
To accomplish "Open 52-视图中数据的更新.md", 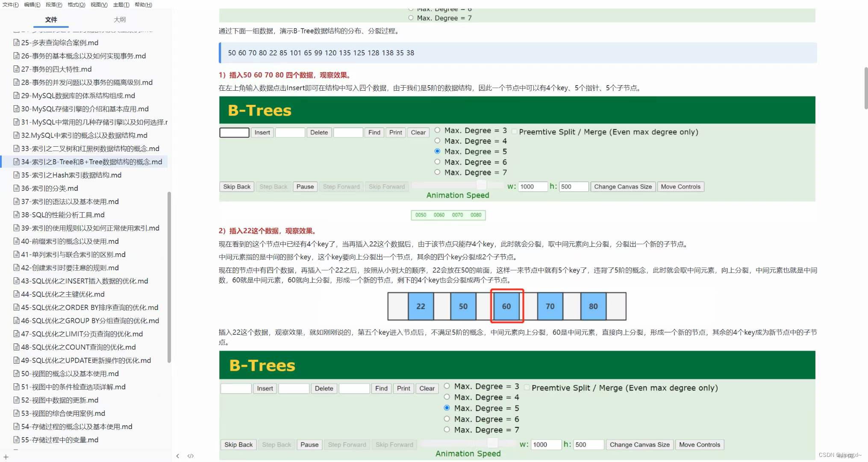I will click(59, 400).
